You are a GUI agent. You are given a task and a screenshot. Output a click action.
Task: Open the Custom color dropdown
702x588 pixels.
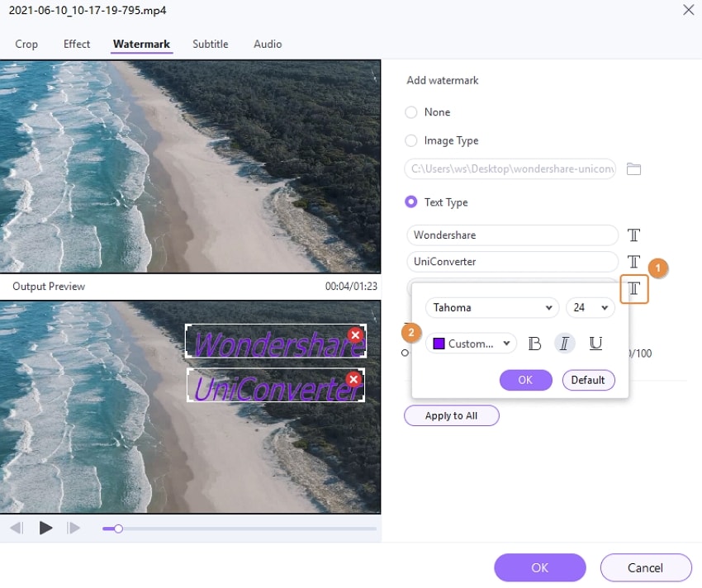pos(471,344)
